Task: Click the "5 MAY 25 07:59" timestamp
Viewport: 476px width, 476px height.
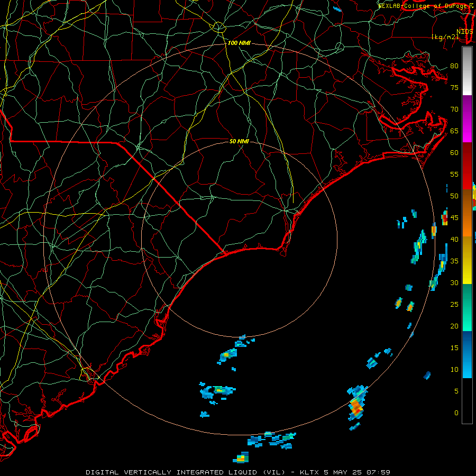Action: tap(356, 472)
